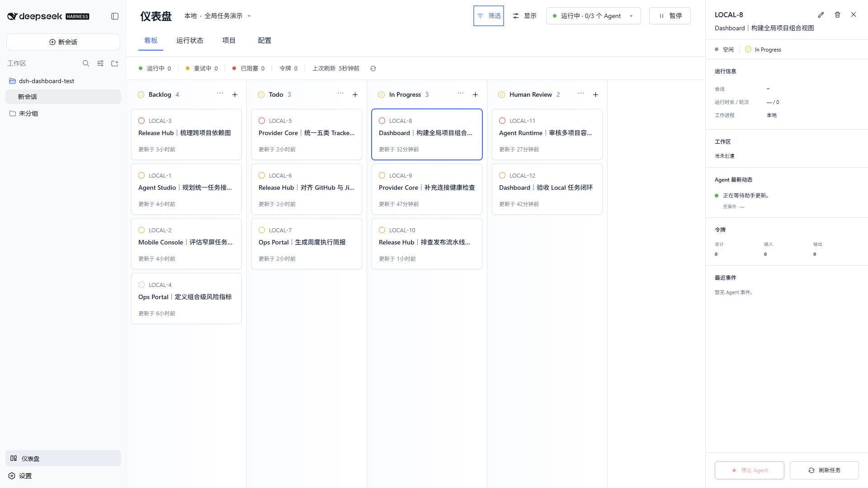This screenshot has height=488, width=868.
Task: Click the status circle on LOCAL-5
Action: [262, 121]
